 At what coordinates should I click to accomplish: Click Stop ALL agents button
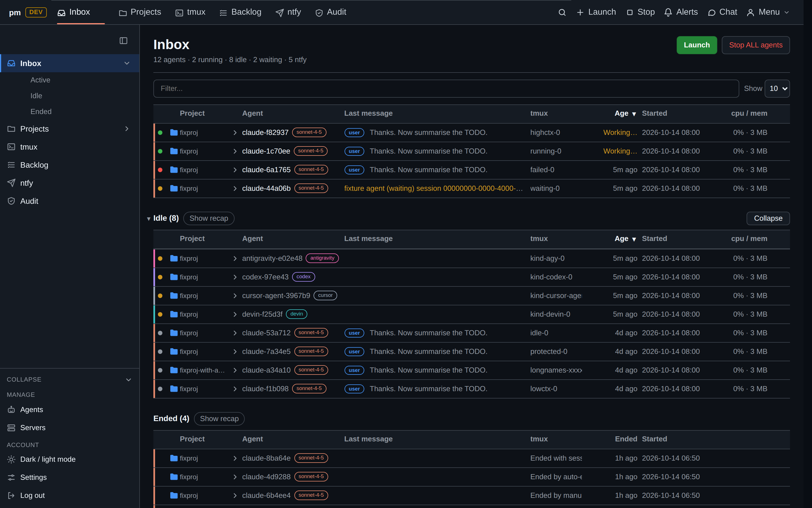coord(756,45)
